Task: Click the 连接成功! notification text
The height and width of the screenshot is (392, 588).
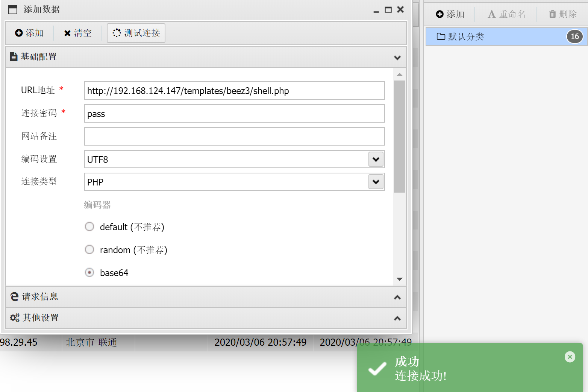Action: (x=421, y=376)
